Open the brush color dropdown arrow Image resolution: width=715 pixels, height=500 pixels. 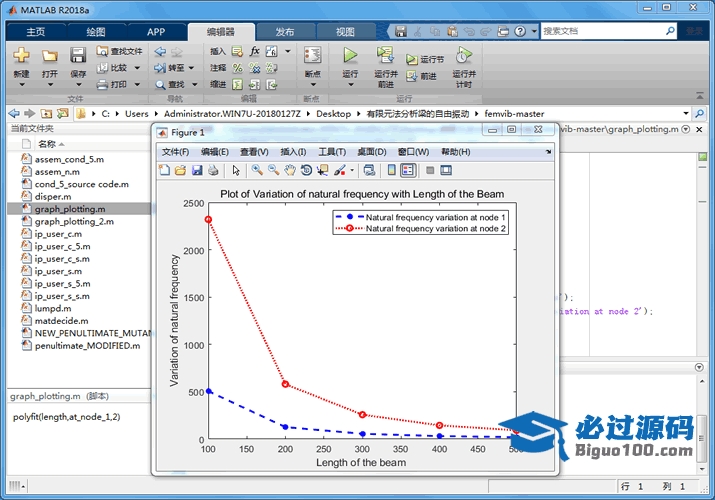click(352, 170)
